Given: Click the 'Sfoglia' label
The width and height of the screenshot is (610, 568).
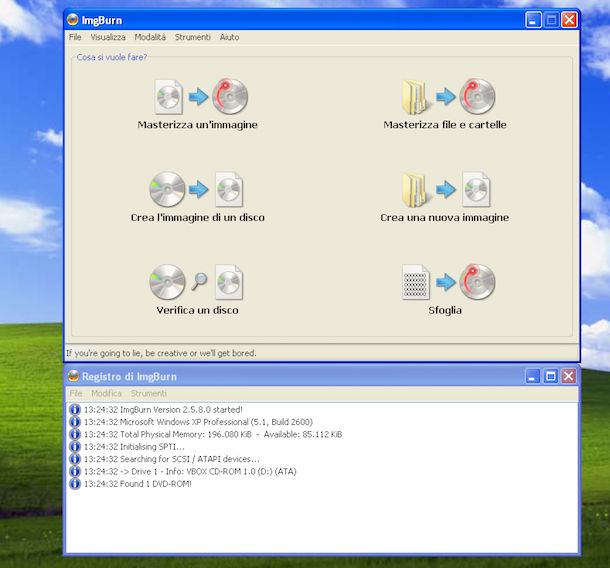Looking at the screenshot, I should coord(445,310).
